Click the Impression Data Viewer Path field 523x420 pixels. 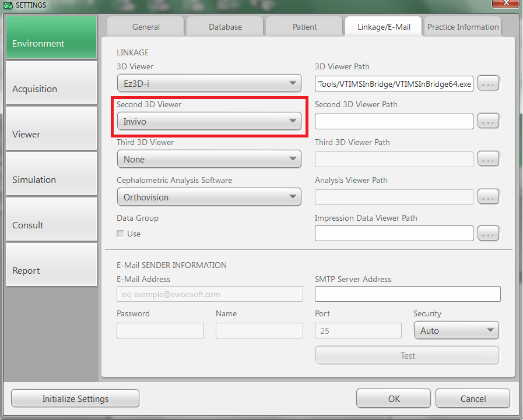pos(394,234)
